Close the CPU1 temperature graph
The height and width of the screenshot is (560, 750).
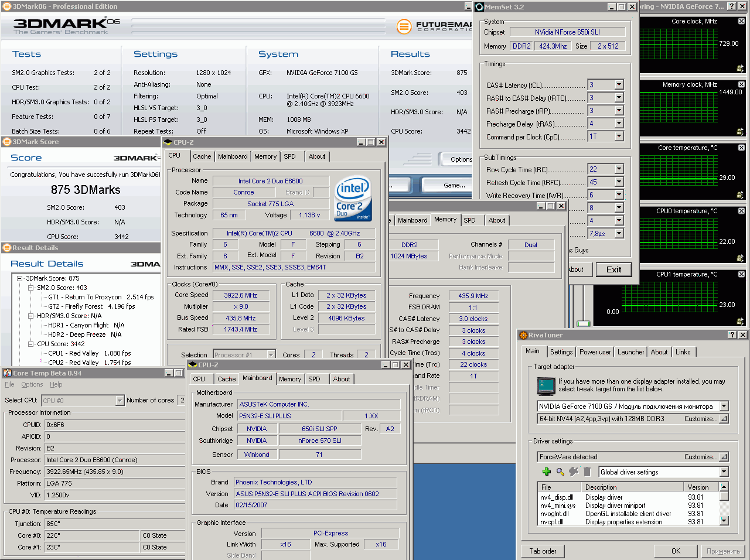pyautogui.click(x=741, y=274)
